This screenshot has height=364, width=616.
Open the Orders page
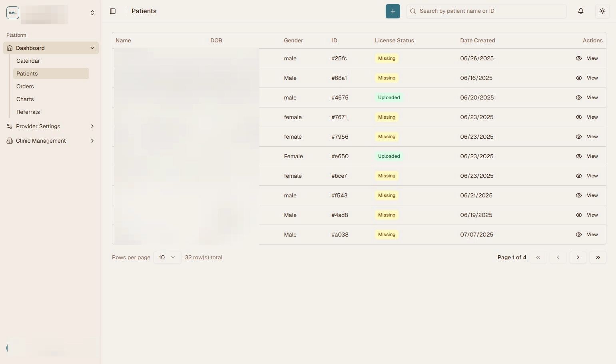(x=51, y=86)
